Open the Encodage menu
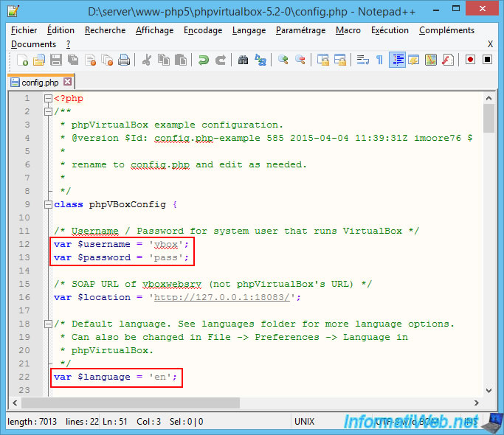504x435 pixels. 203,30
